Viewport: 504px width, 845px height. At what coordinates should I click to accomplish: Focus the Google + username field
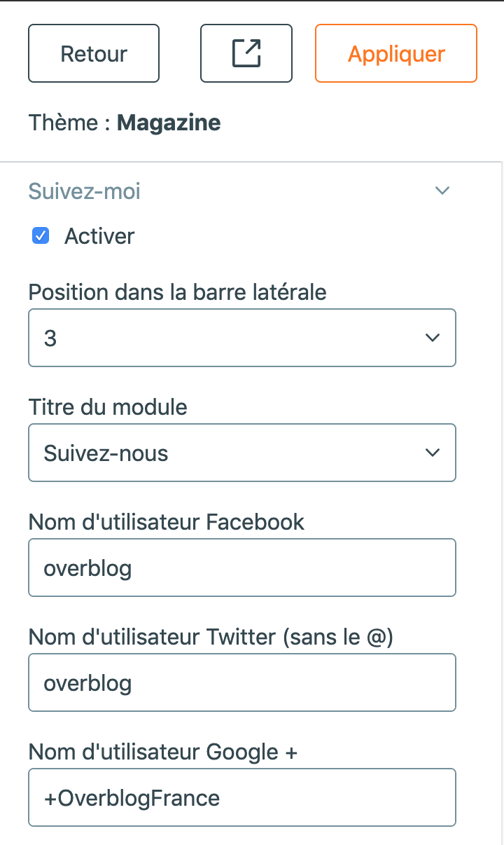pyautogui.click(x=242, y=797)
